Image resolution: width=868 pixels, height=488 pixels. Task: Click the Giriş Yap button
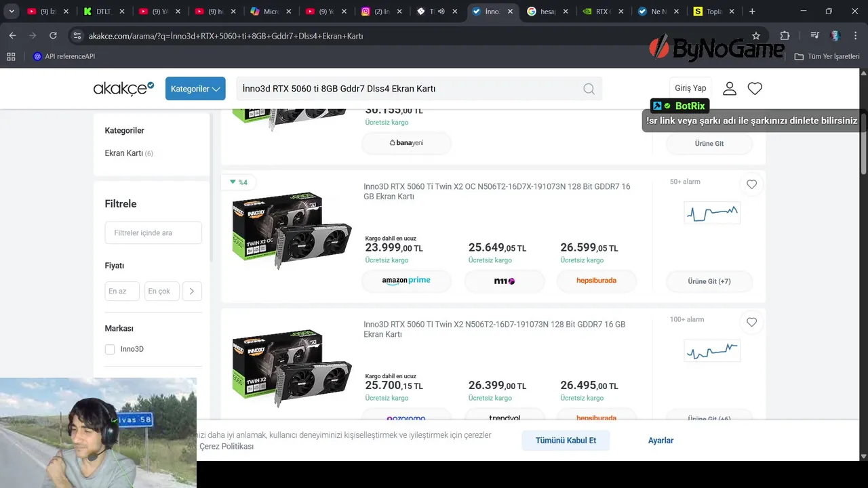pos(690,88)
